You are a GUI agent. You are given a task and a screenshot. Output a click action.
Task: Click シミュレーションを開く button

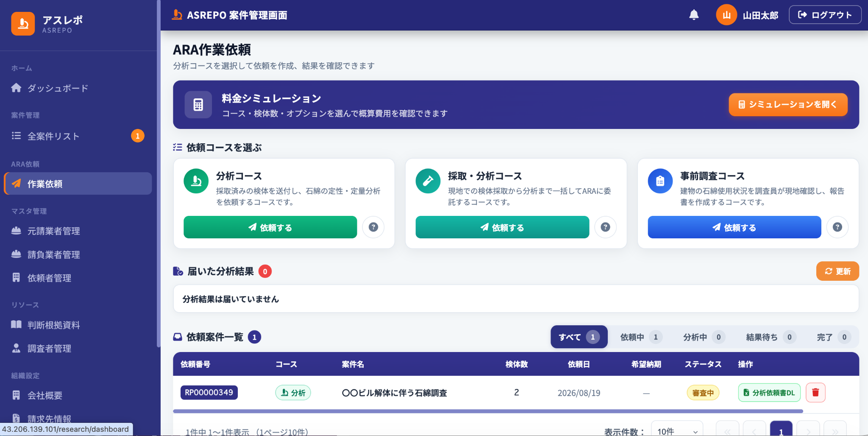[788, 104]
